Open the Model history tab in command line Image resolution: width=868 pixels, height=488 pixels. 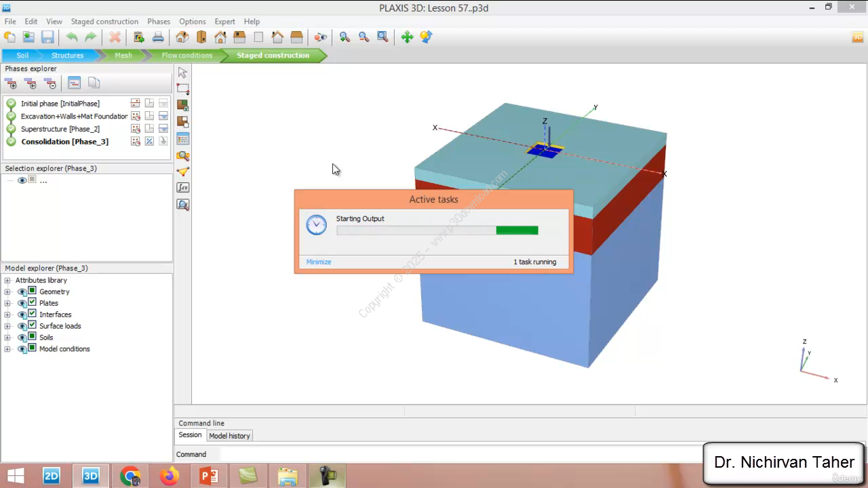229,436
